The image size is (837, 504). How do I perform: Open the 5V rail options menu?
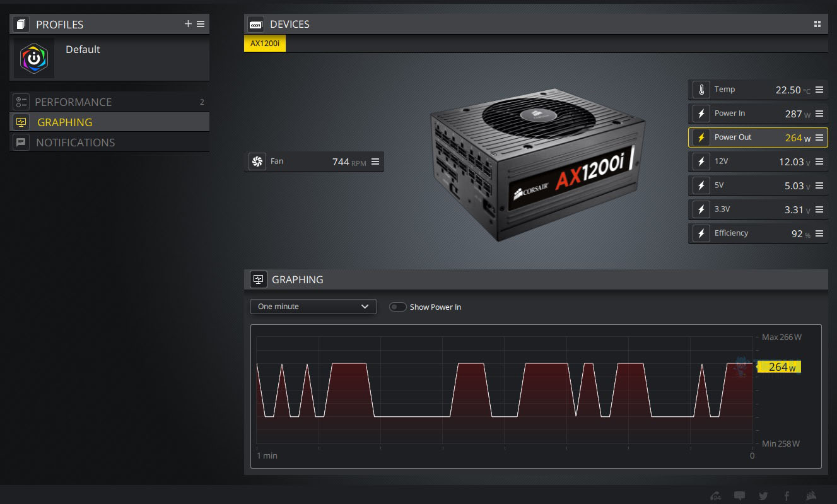(x=819, y=185)
